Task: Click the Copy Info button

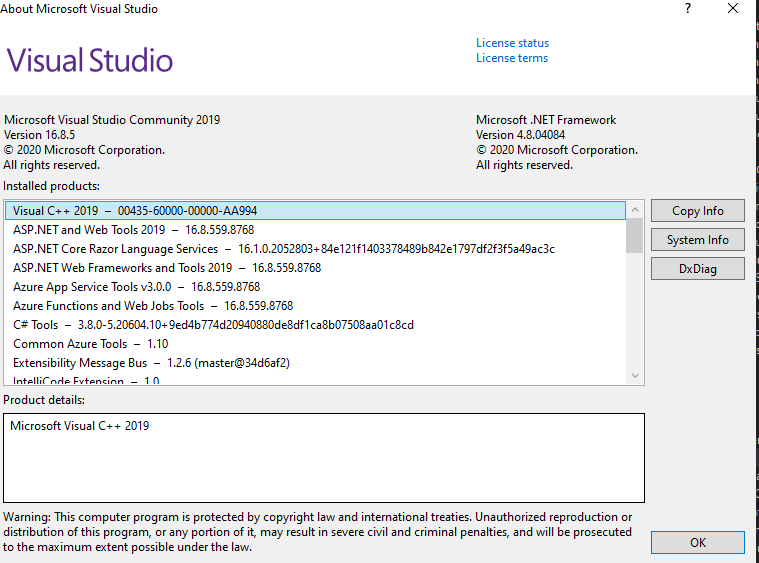Action: point(698,211)
